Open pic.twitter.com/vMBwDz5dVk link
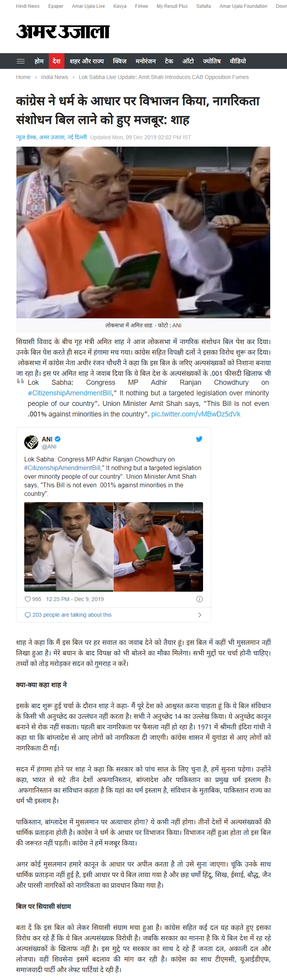 tap(196, 414)
